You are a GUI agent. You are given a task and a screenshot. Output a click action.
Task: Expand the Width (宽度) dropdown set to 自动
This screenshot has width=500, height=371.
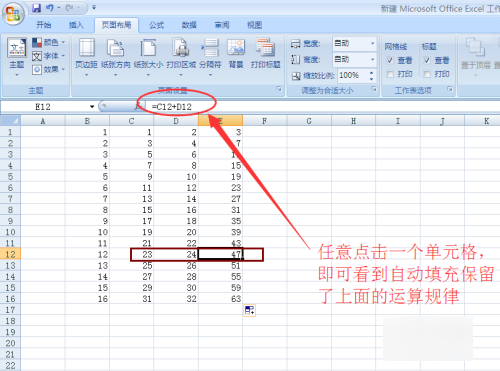point(372,43)
